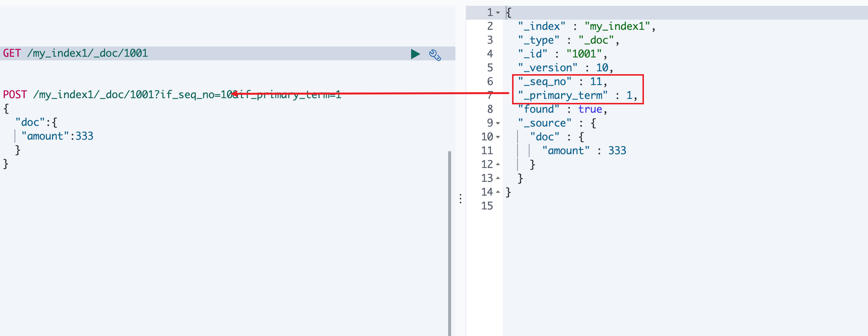This screenshot has height=336, width=868.
Task: Click the "_seq_no" : 11 response line
Action: pos(563,82)
